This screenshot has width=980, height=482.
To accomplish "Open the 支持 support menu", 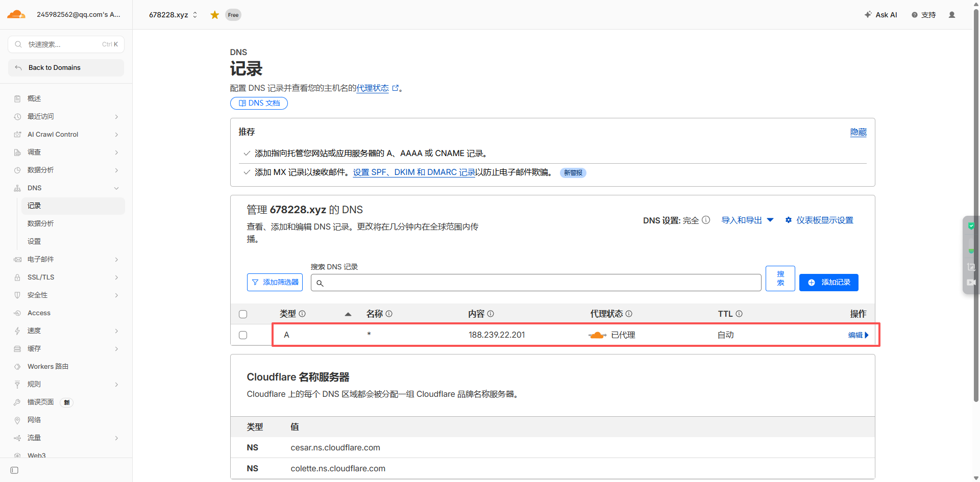I will tap(924, 15).
